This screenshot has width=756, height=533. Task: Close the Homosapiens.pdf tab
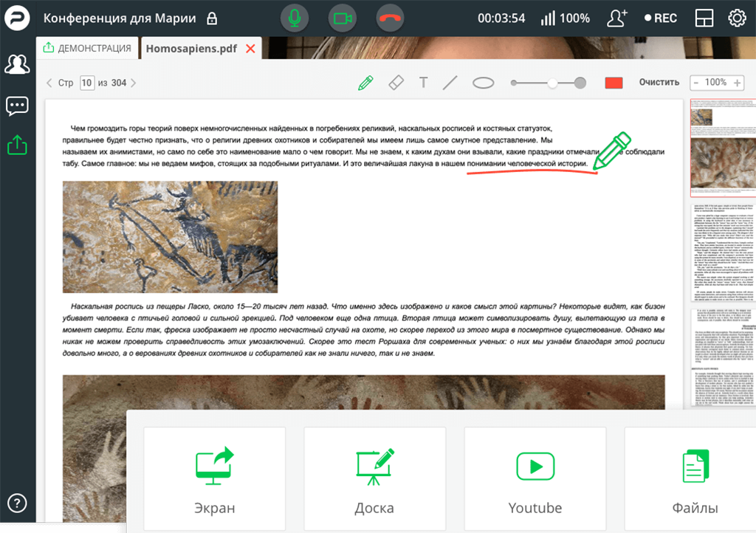pos(250,49)
